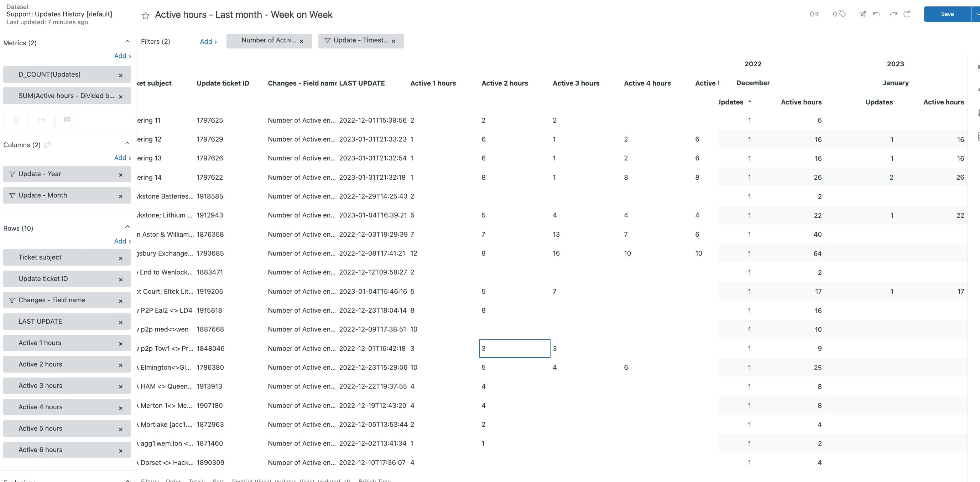Screen dimensions: 980x482
Task: Click the undo arrow icon
Action: pos(876,14)
